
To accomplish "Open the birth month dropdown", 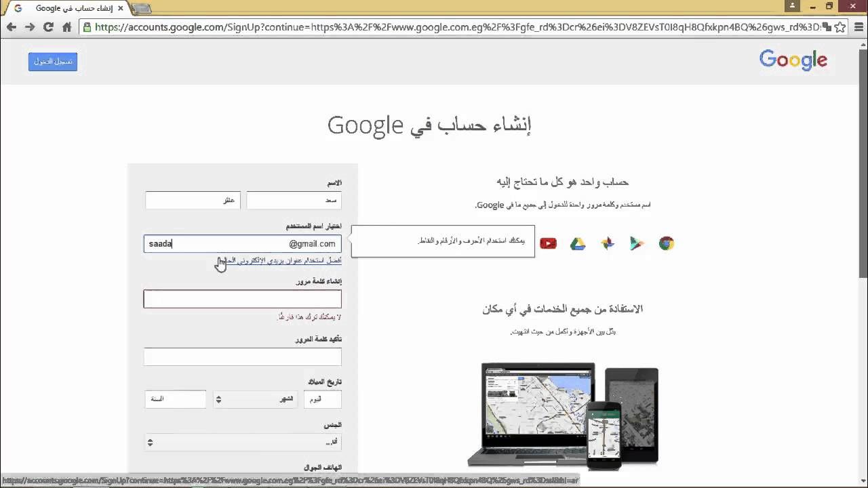I will click(x=255, y=399).
